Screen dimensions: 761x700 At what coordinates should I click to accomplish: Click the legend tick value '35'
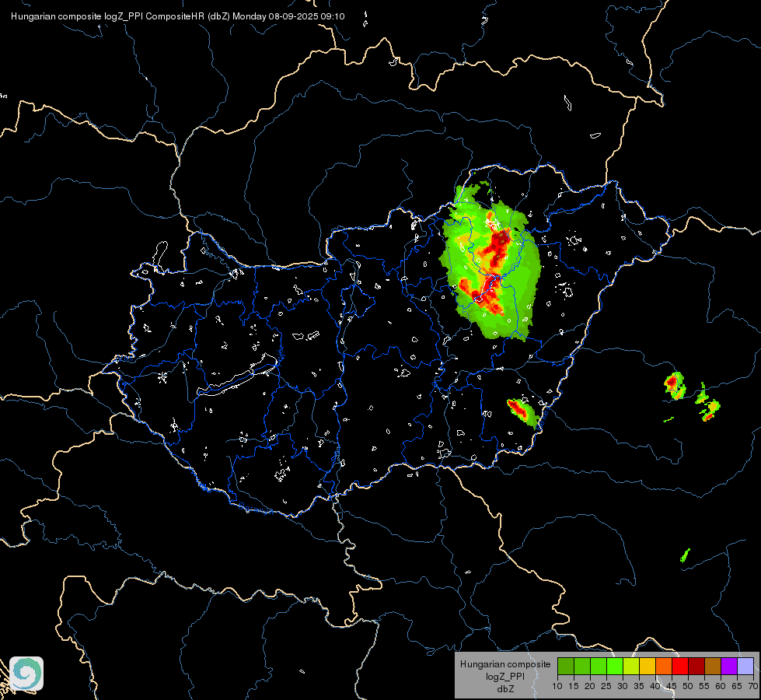pyautogui.click(x=639, y=687)
